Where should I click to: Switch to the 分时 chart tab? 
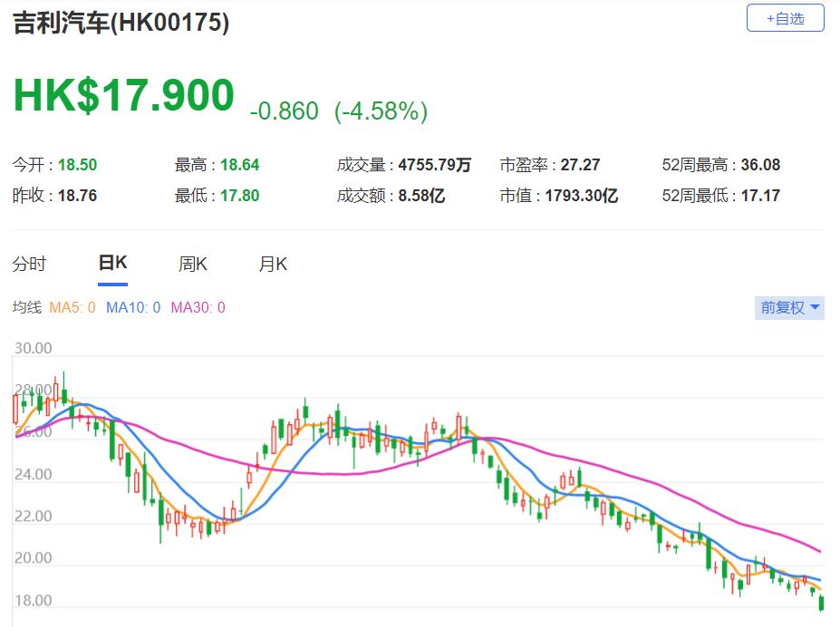[x=30, y=264]
